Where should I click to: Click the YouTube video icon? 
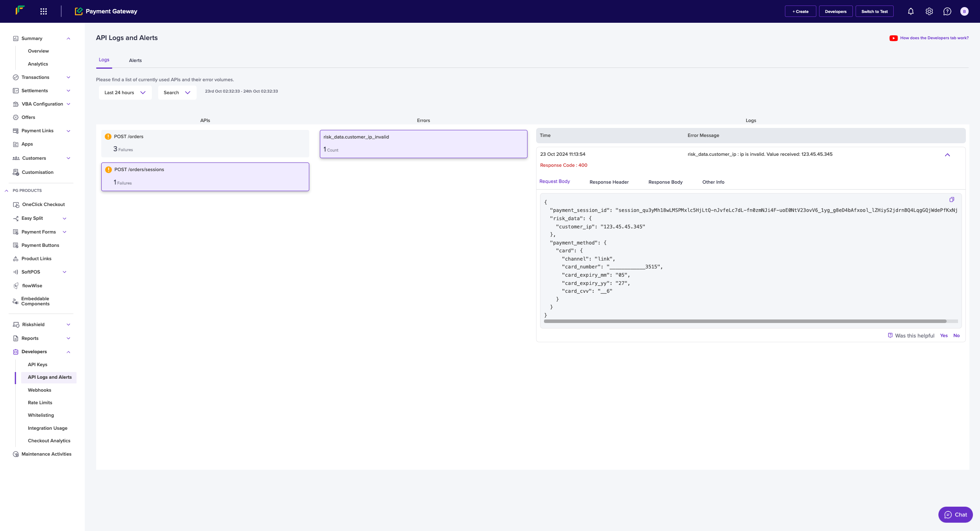pyautogui.click(x=893, y=38)
